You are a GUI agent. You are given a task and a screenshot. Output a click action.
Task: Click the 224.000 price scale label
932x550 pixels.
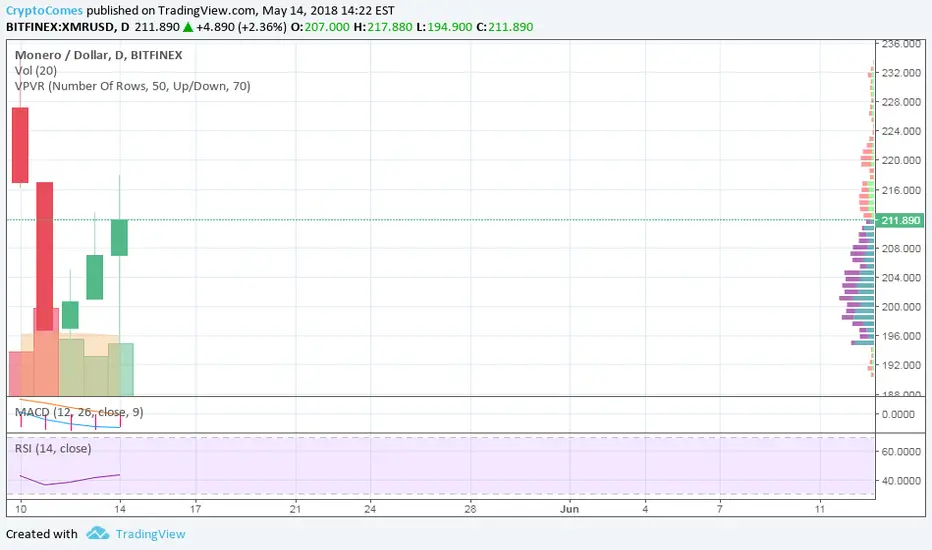click(901, 131)
